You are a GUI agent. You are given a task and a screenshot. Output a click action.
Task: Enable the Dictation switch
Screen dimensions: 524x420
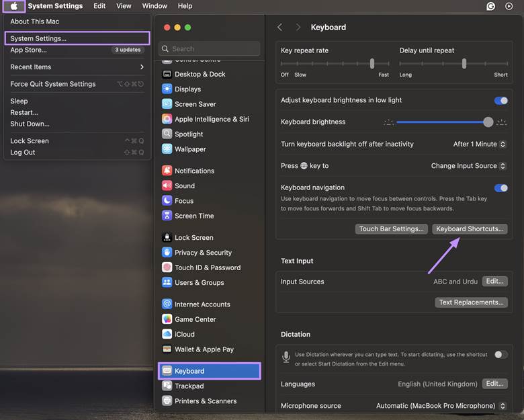point(501,354)
